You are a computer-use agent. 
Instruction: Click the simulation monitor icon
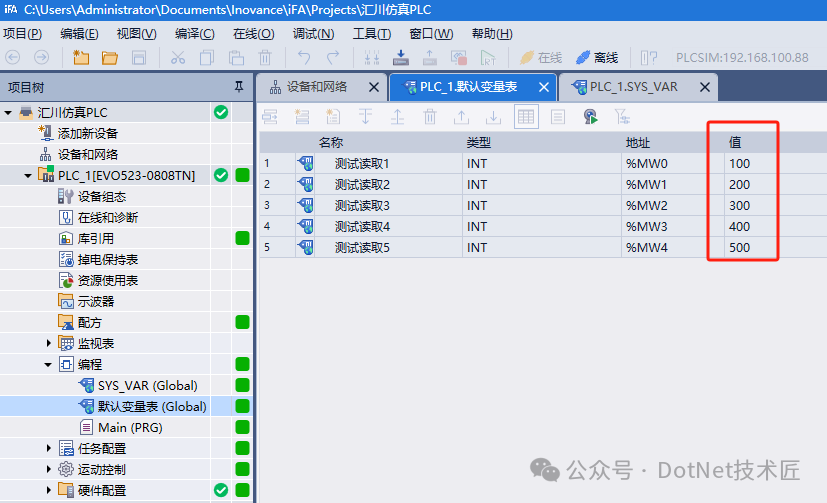[x=459, y=57]
